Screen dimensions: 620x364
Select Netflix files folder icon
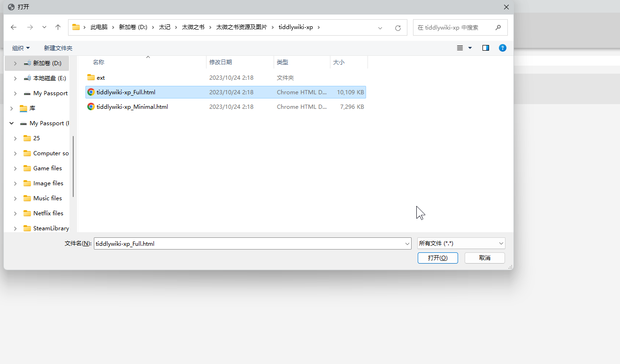[27, 213]
